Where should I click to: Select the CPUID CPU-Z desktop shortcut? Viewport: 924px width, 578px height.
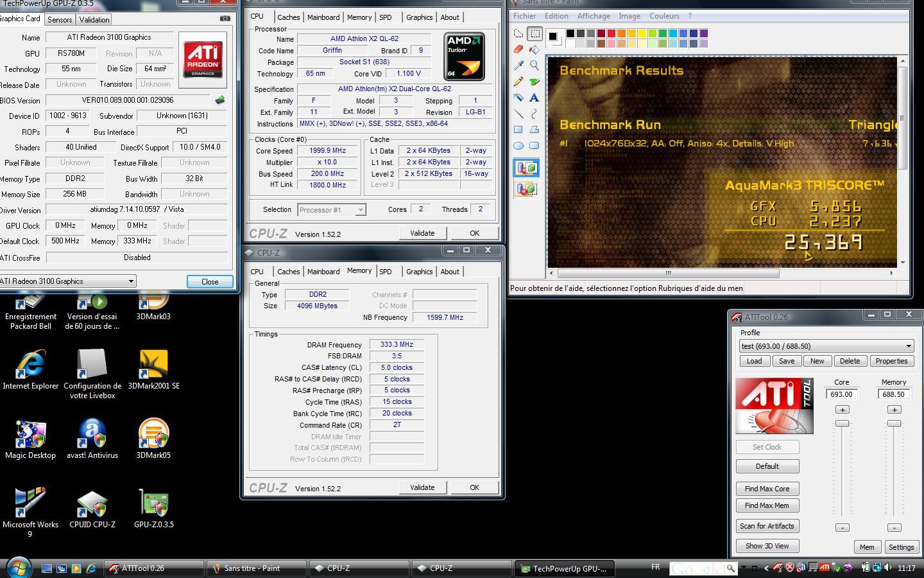(92, 509)
